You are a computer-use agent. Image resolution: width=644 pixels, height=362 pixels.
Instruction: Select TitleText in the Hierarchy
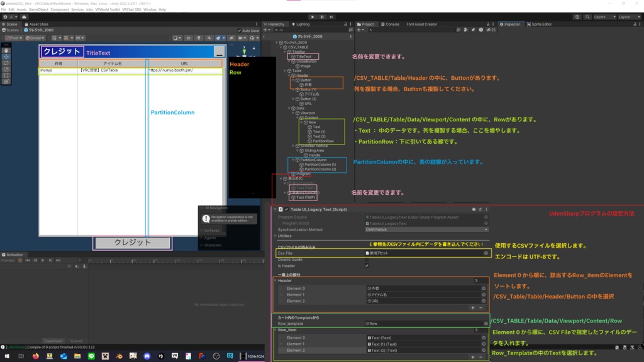[x=304, y=57]
